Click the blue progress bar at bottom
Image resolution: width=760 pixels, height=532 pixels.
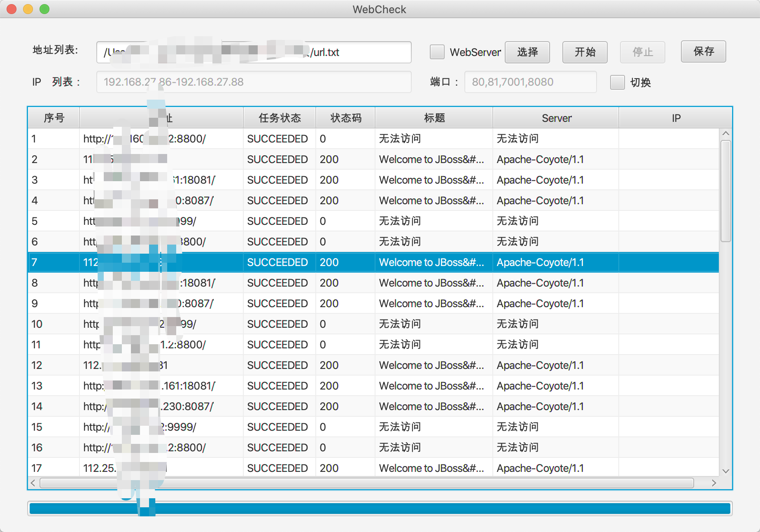tap(380, 509)
